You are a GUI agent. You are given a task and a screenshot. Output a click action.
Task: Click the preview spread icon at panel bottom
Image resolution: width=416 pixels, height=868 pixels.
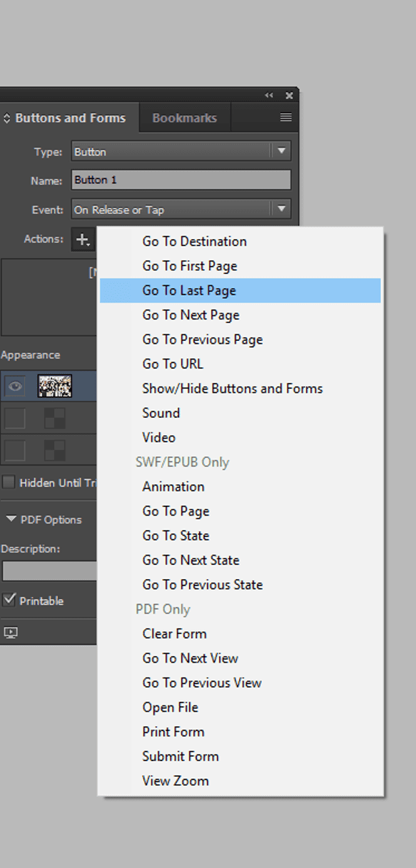10,633
